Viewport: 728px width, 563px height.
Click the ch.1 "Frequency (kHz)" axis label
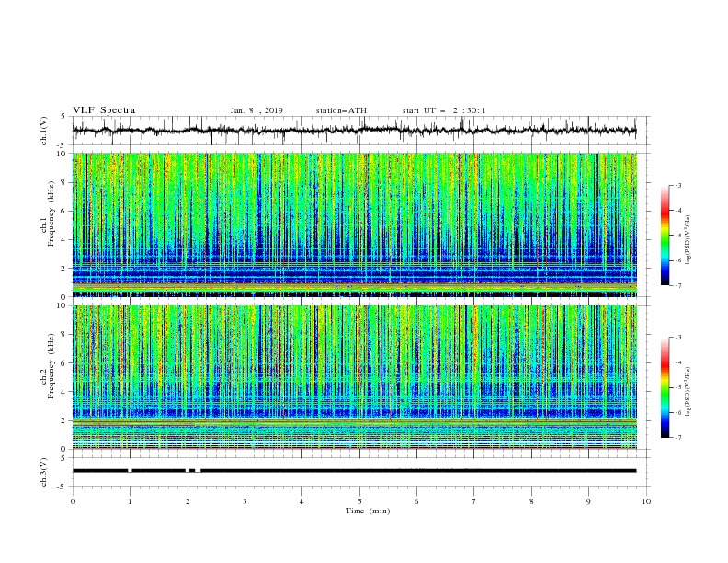51,214
